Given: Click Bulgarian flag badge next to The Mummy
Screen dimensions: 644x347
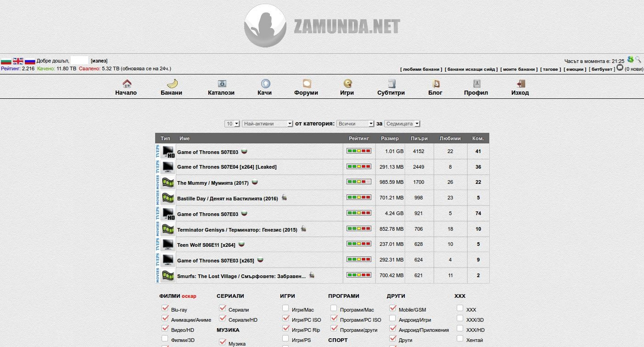Looking at the screenshot, I should 254,182.
